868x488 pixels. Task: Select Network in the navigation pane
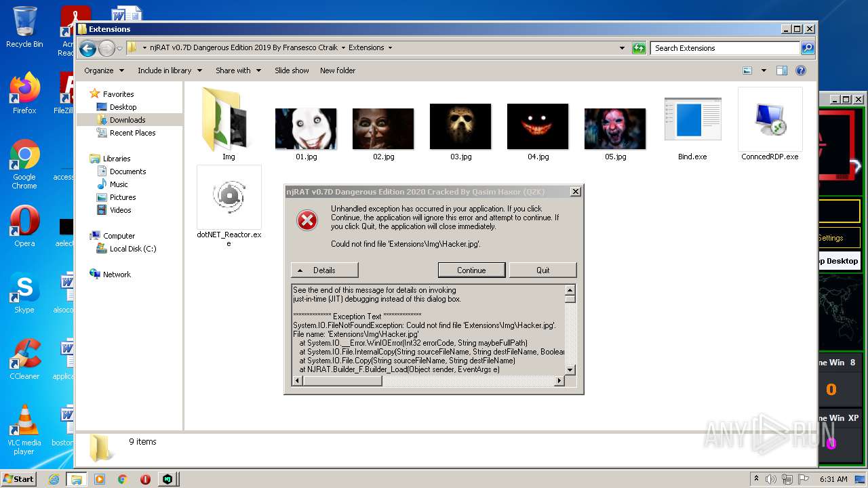tap(117, 274)
